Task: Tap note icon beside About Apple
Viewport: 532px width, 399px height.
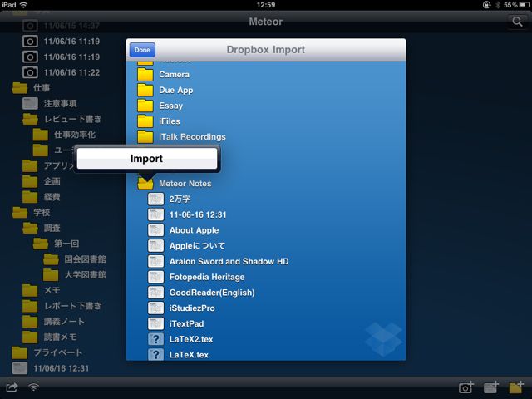Action: pyautogui.click(x=155, y=230)
